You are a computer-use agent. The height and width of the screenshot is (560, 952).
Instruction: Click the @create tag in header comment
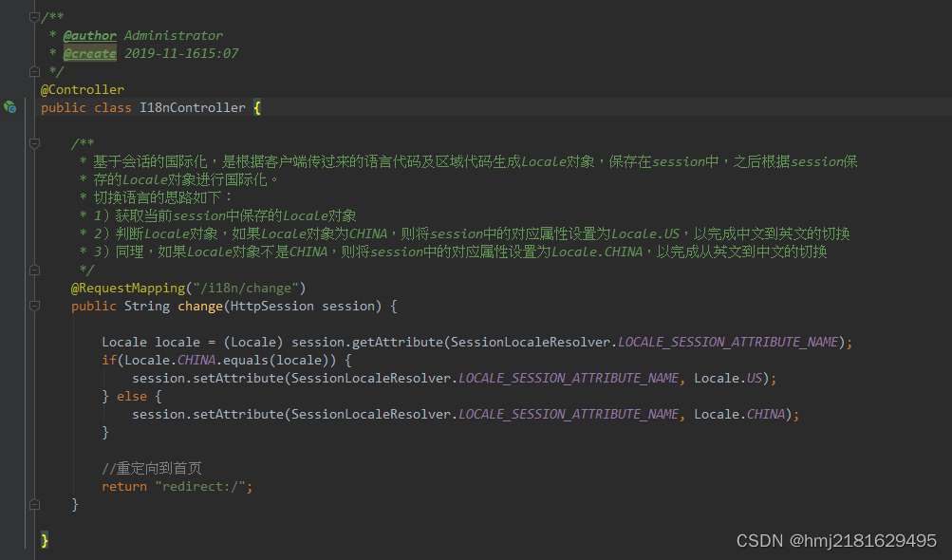90,53
